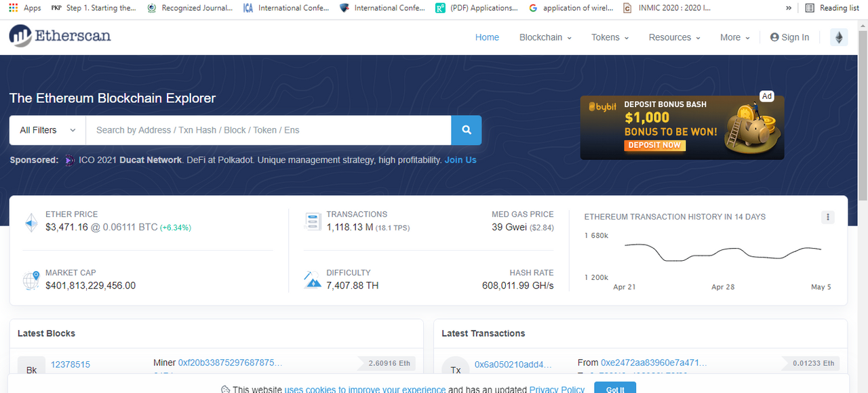This screenshot has width=868, height=393.
Task: Open From address 0xe2472aa83960e7a471...
Action: pos(654,363)
